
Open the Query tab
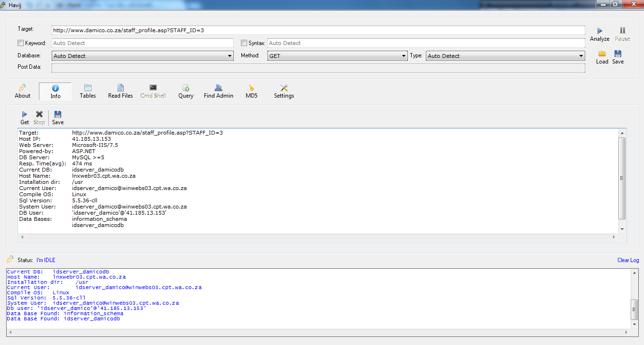(186, 91)
